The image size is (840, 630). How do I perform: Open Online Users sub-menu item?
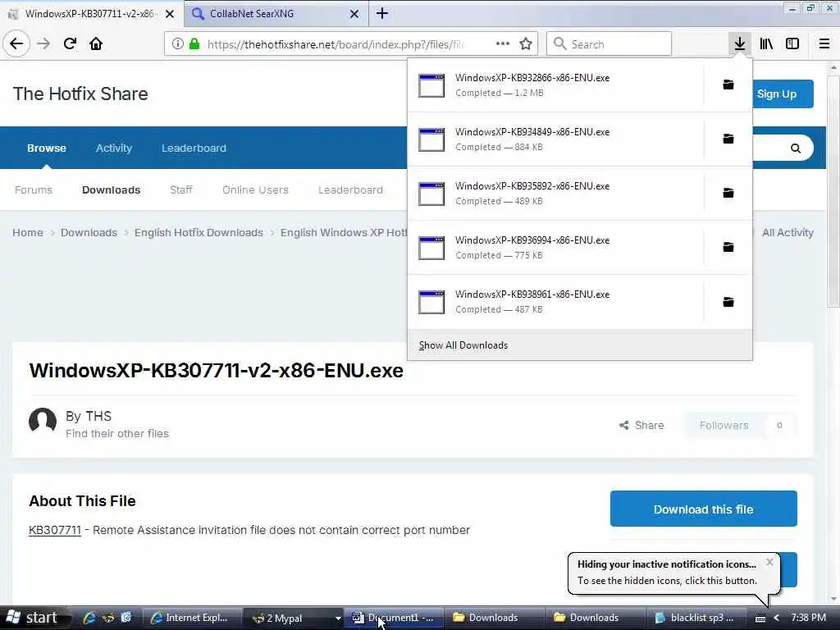[x=256, y=189]
